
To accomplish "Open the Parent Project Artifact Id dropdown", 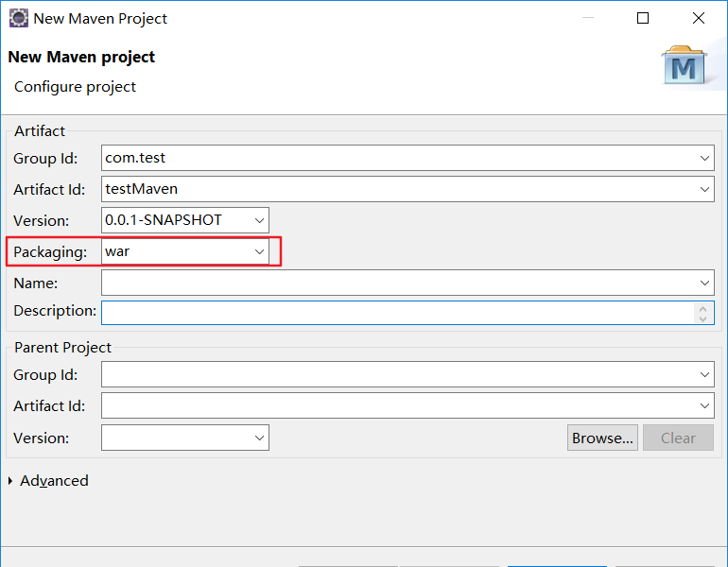I will [704, 405].
